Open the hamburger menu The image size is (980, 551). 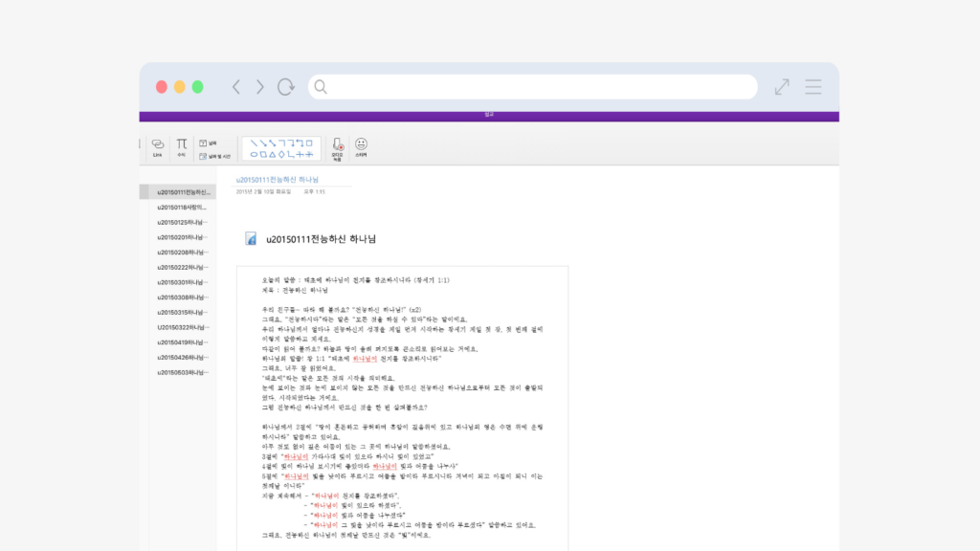point(813,86)
